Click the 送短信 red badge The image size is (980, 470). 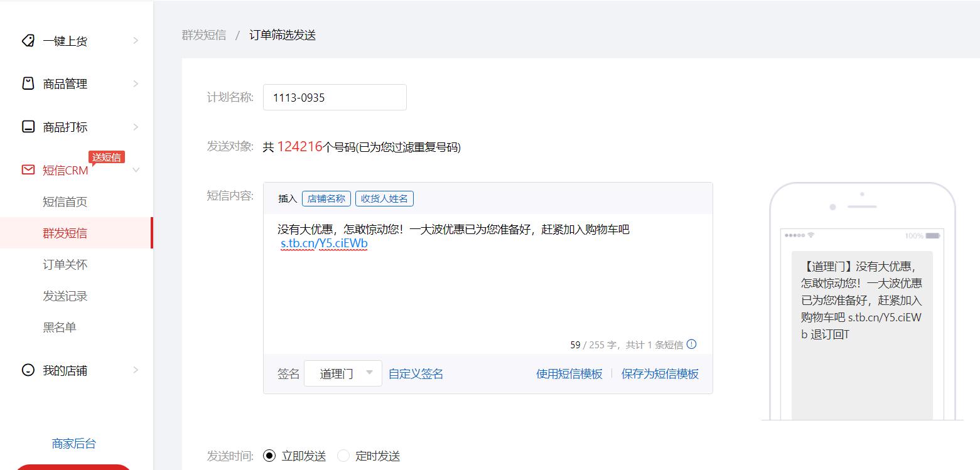click(x=107, y=157)
